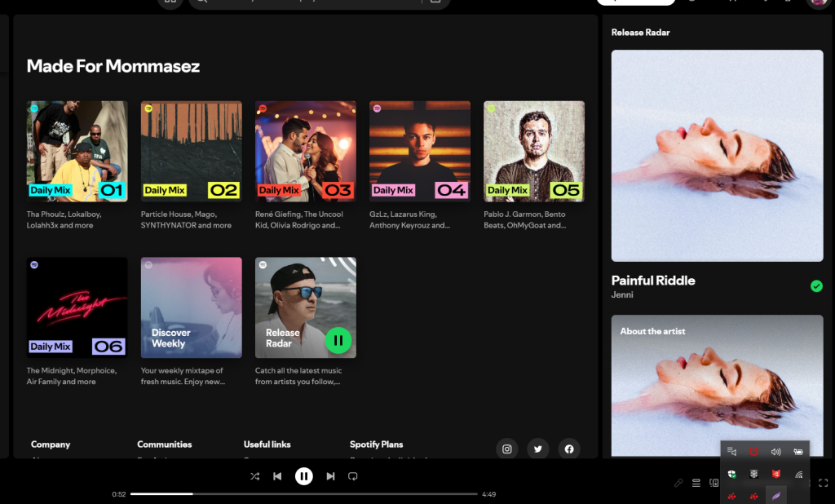Open the Daily Mix 02 cover art
The height and width of the screenshot is (504, 835).
[x=191, y=152]
